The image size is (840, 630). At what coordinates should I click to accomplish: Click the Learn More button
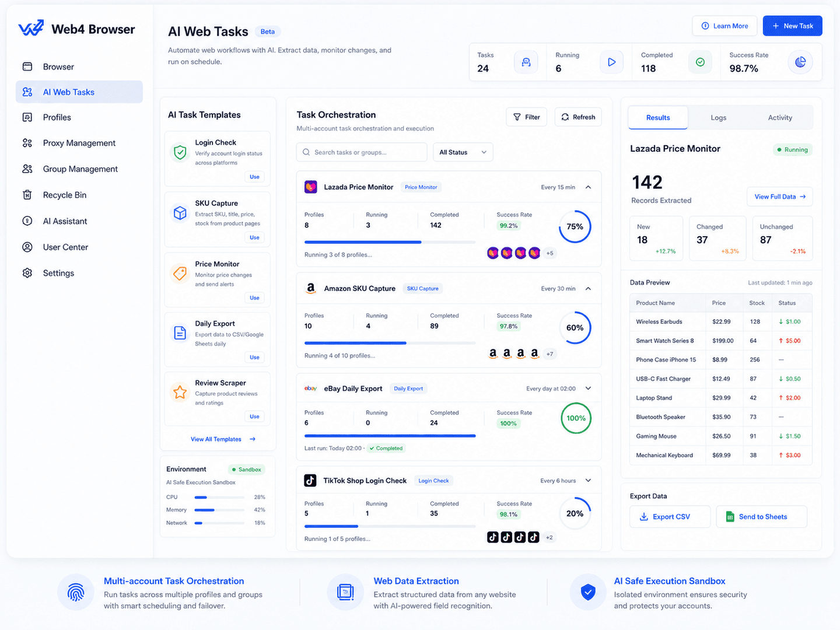pyautogui.click(x=724, y=26)
